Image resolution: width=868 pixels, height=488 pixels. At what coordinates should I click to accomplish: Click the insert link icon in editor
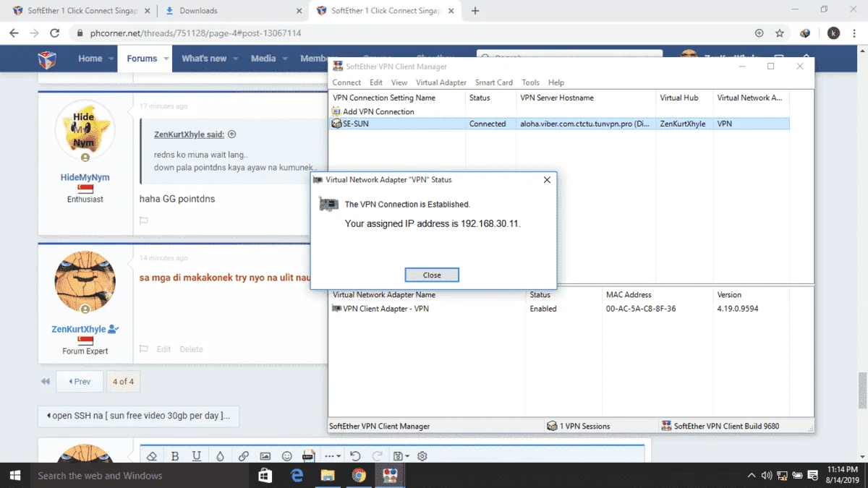[x=244, y=456]
